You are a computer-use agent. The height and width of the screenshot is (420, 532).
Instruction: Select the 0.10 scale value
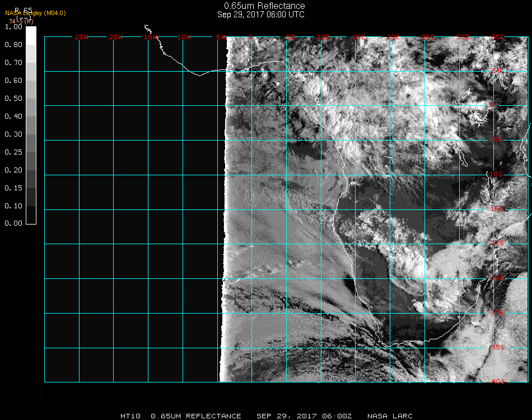[x=13, y=206]
